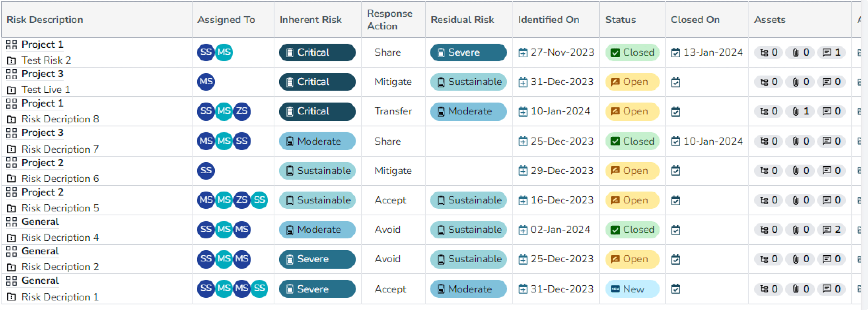868x310 pixels.
Task: Click the ZS avatar in Risk Decription 5 row
Action: [242, 200]
